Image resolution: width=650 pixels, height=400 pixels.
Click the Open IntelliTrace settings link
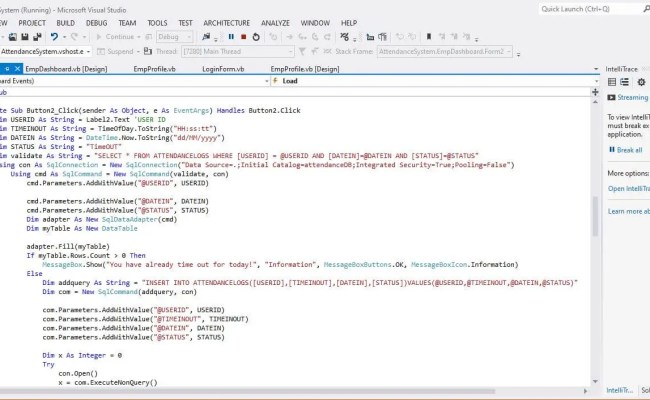(629, 189)
